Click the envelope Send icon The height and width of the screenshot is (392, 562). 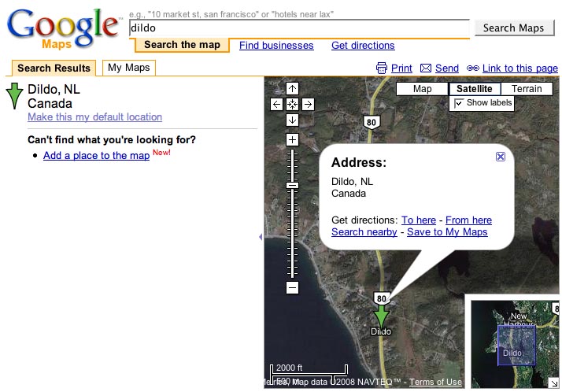pos(426,68)
